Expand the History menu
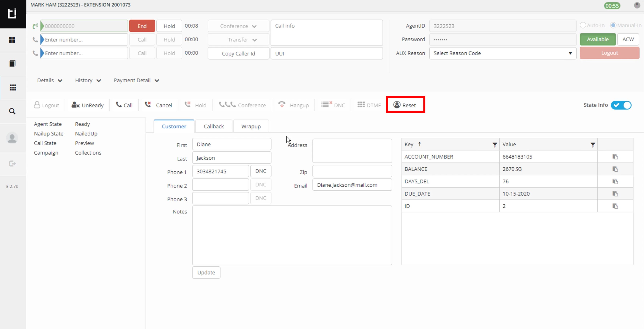 coord(88,80)
